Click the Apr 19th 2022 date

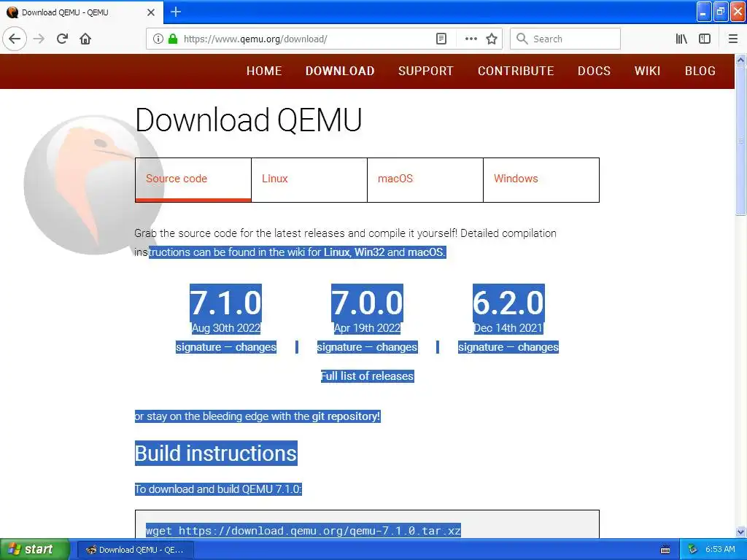367,328
